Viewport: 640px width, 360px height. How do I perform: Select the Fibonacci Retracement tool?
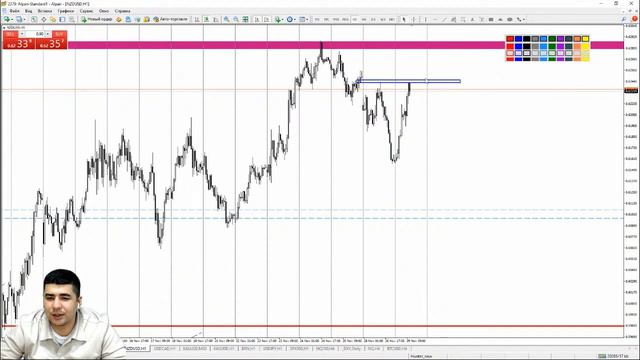coord(463,19)
